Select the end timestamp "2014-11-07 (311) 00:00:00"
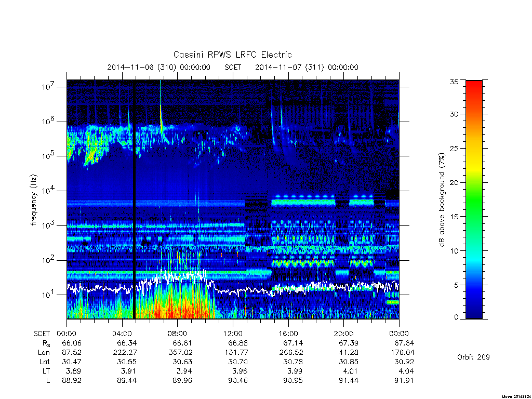 pos(307,67)
